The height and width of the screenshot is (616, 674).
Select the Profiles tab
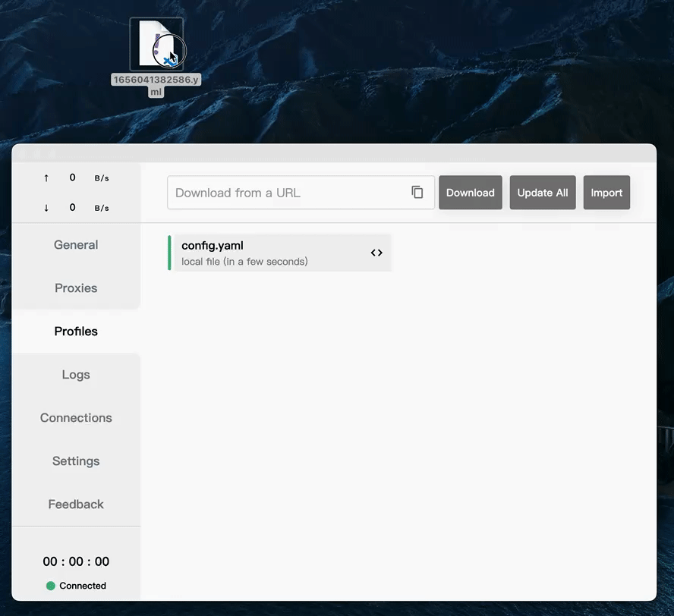[x=76, y=332]
